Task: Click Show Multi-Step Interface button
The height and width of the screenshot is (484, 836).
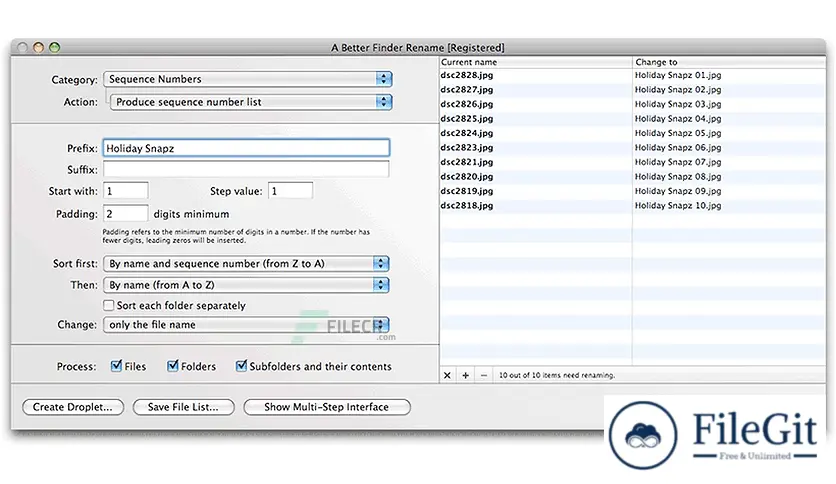Action: (x=327, y=407)
